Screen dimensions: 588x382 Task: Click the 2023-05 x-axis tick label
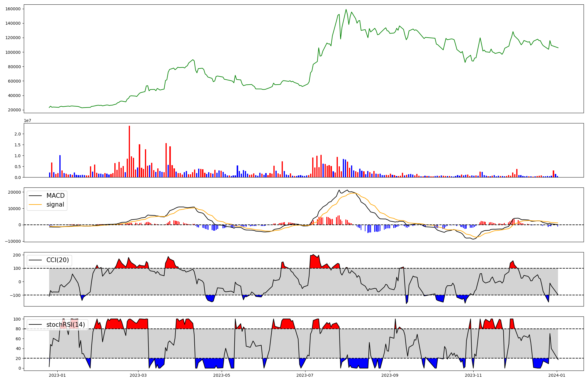point(222,375)
